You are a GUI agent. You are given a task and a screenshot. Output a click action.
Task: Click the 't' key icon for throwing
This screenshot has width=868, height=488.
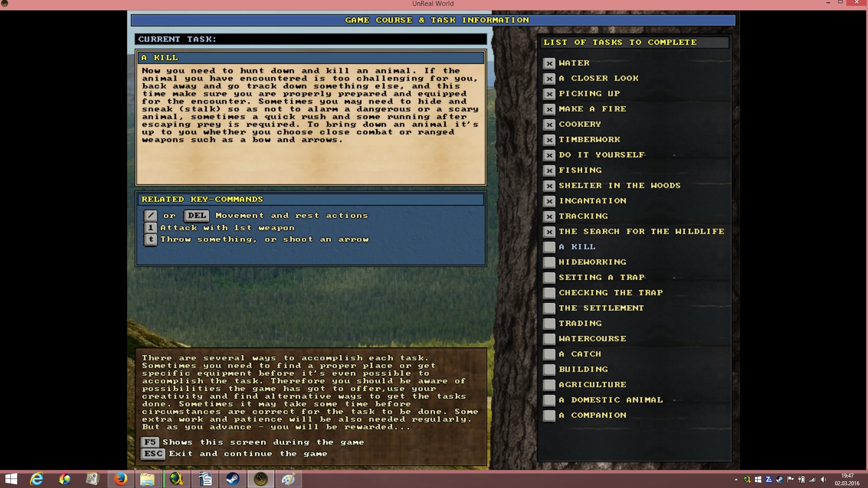[x=151, y=239]
